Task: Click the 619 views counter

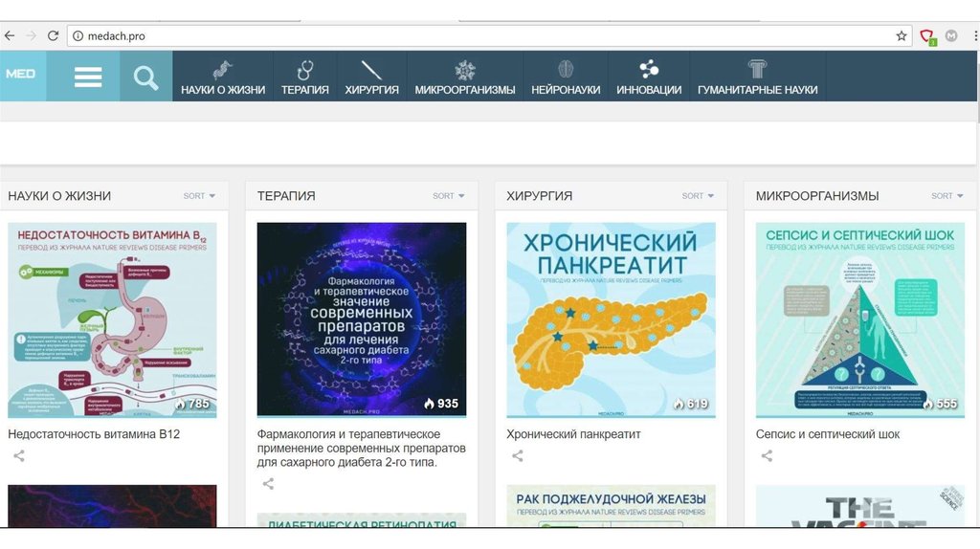Action: 691,405
